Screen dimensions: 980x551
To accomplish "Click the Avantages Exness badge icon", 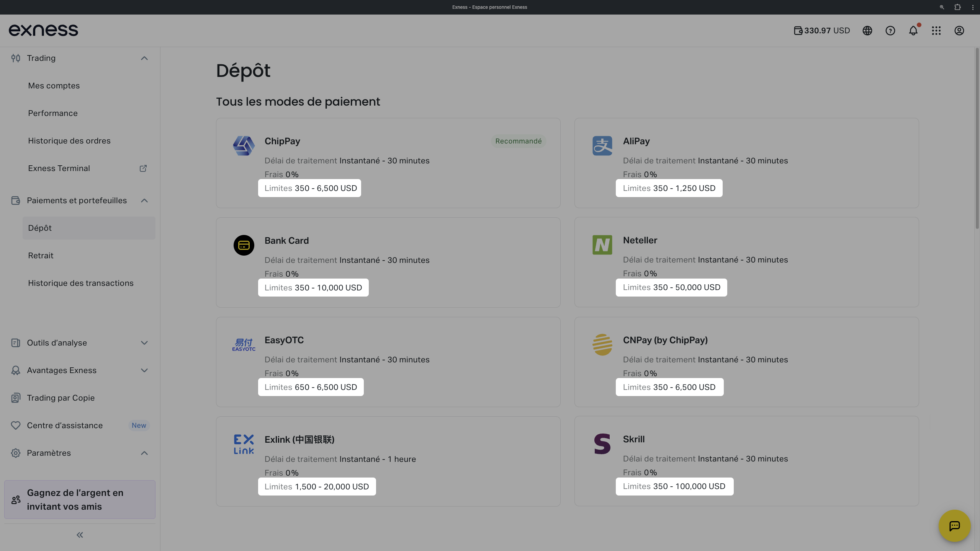I will pyautogui.click(x=16, y=370).
